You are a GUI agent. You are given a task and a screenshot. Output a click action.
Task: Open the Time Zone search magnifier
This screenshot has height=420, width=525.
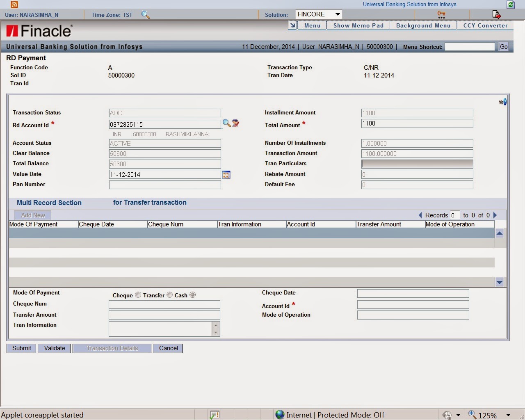(x=145, y=15)
